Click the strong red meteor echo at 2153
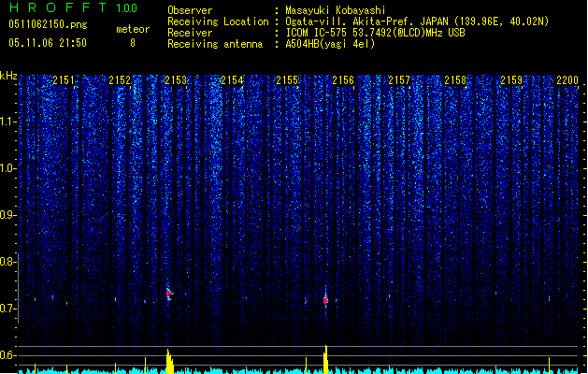The height and width of the screenshot is (374, 588). [169, 295]
